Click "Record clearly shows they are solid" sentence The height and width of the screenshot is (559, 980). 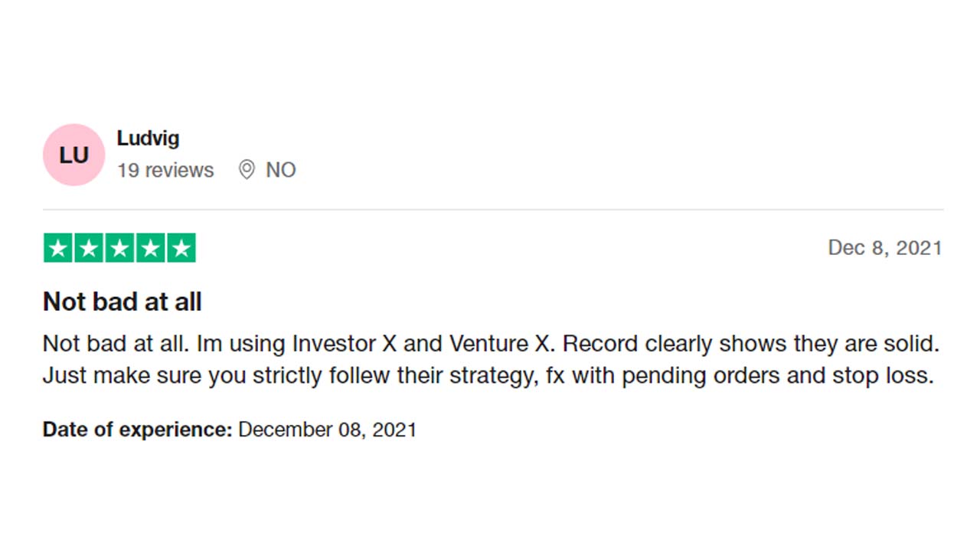tap(750, 344)
